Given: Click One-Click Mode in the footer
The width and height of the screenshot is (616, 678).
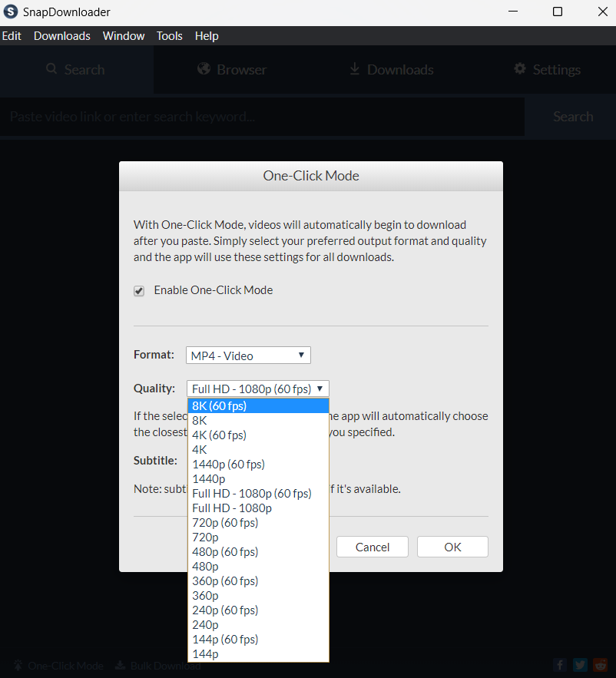Looking at the screenshot, I should (x=58, y=666).
